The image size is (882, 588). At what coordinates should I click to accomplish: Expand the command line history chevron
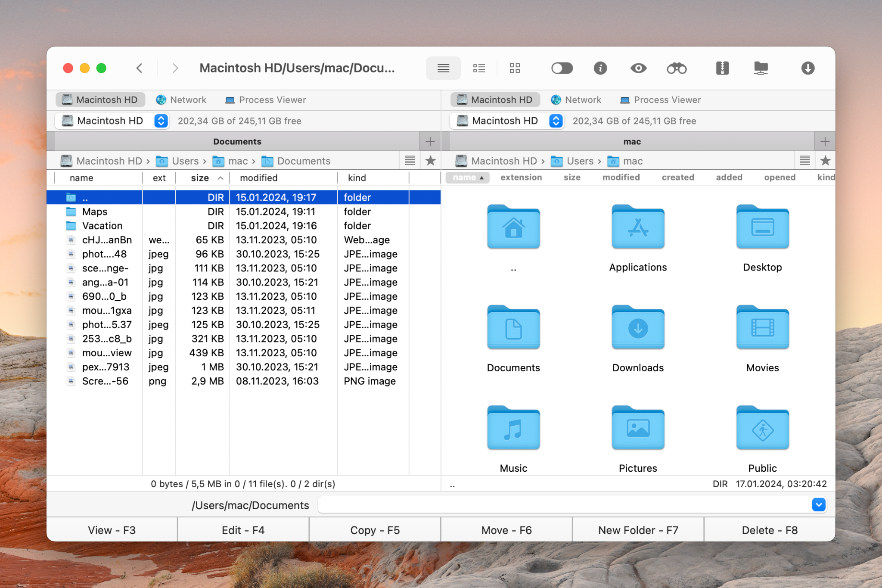(819, 504)
